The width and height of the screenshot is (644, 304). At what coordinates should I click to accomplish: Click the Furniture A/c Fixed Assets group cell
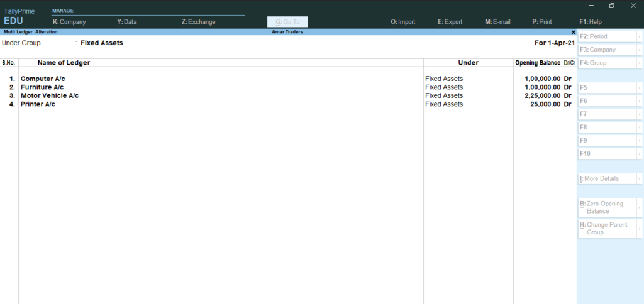[444, 87]
